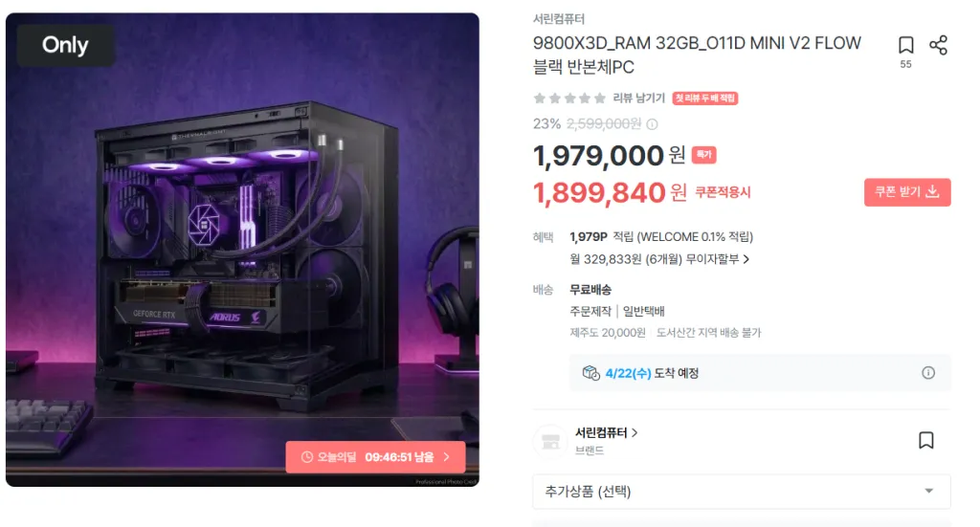This screenshot has width=980, height=527.
Task: Show original price info icon next to 2,599,000원
Action: 652,124
